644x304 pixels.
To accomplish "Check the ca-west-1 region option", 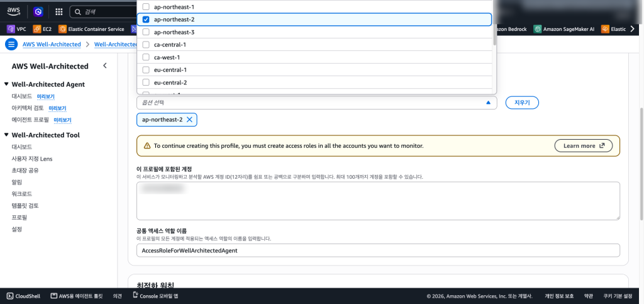I will (x=146, y=57).
